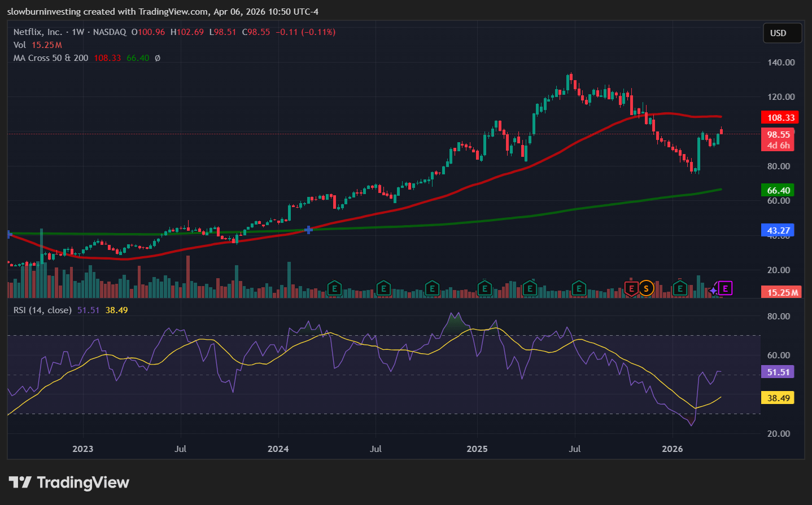
Task: Click the leftmost green earnings E marker
Action: click(334, 289)
